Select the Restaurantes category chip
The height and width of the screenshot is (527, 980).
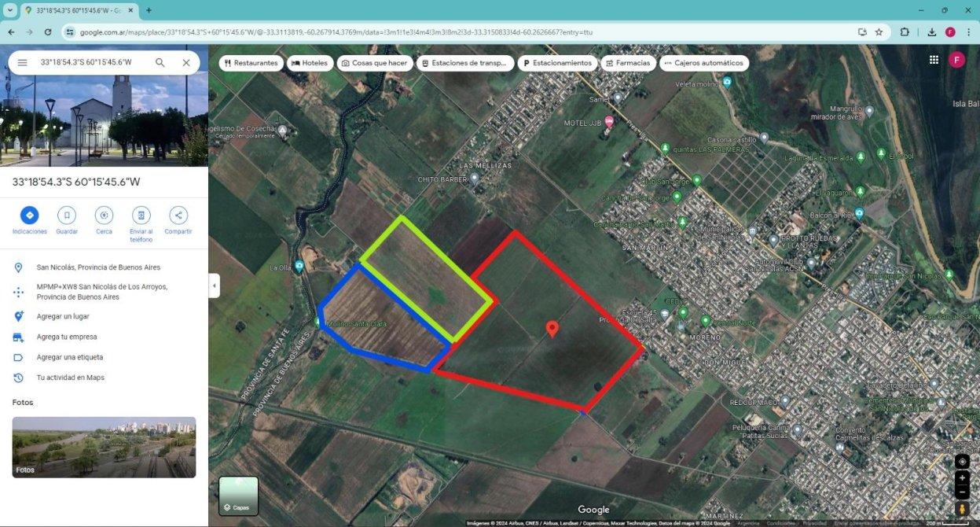(x=251, y=63)
